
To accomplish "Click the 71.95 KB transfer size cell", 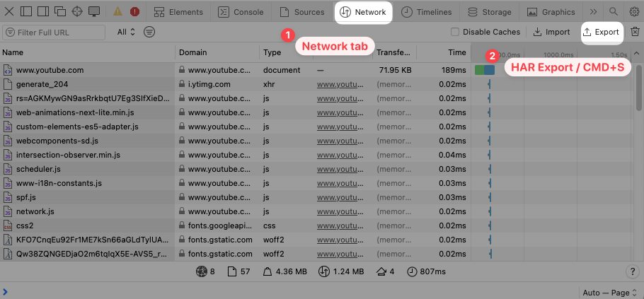I will click(395, 70).
